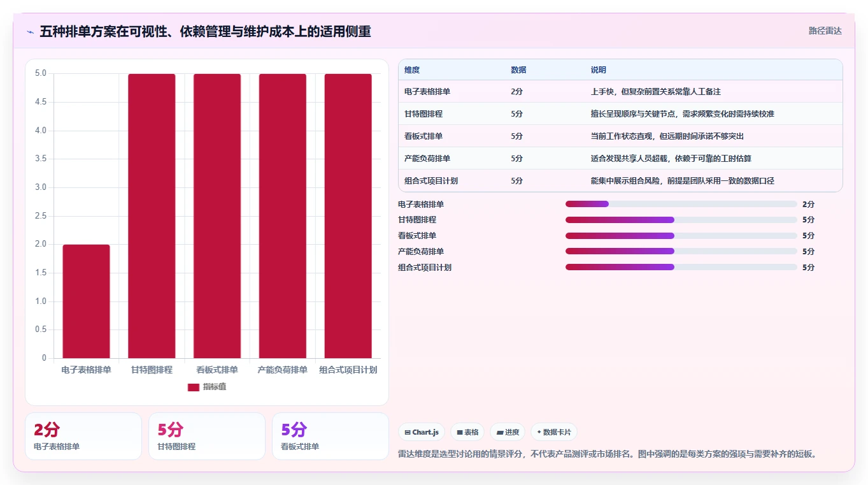Click the 看板式排单 table row cell
The width and height of the screenshot is (868, 485).
click(x=423, y=136)
